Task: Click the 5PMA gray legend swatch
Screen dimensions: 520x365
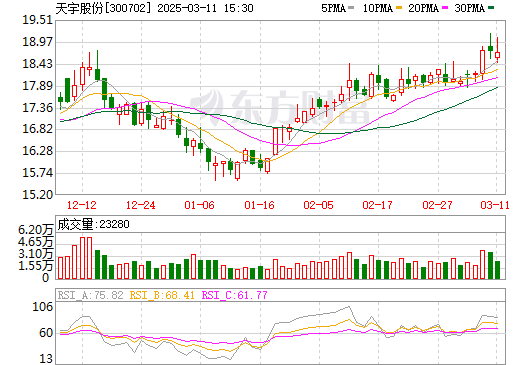Action: click(x=351, y=8)
